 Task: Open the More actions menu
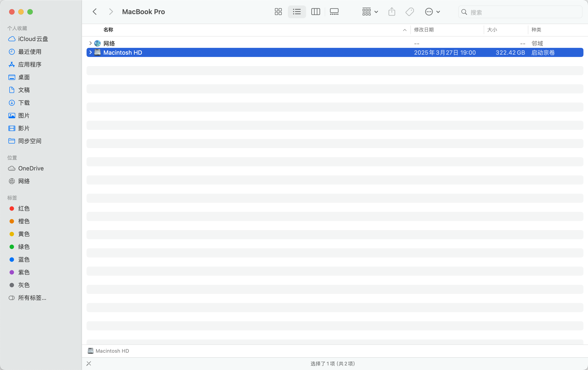pos(432,12)
